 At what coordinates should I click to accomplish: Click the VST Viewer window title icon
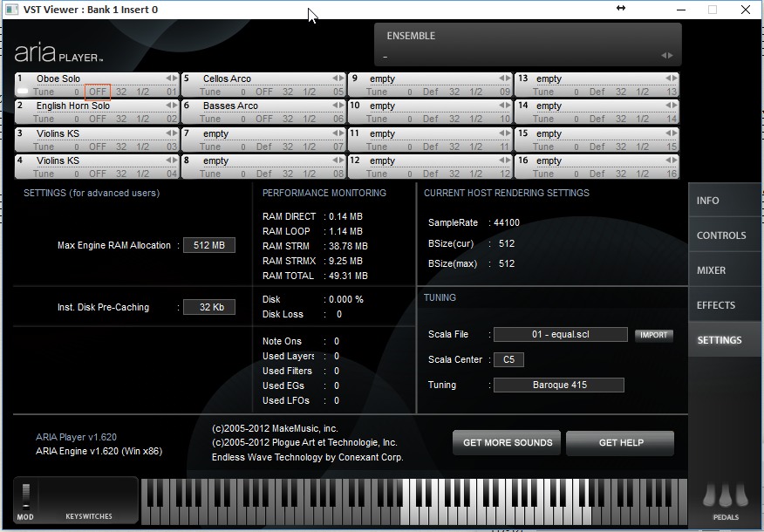[x=11, y=10]
